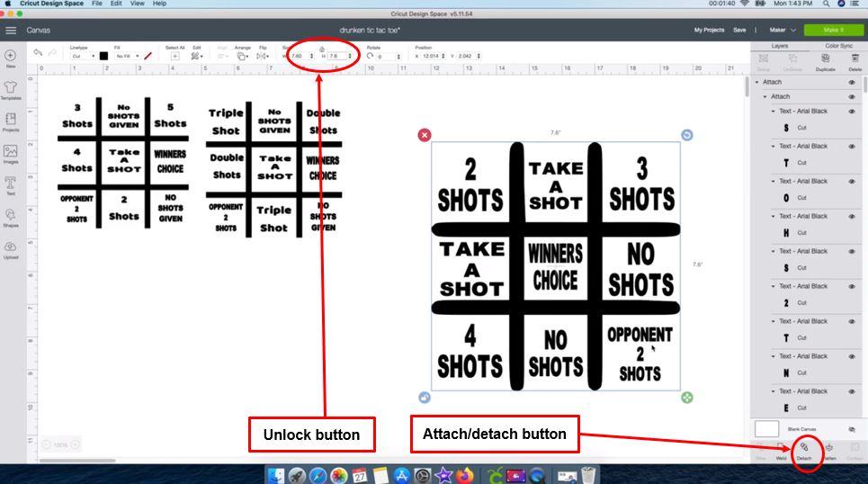Toggle Blank Canvas visibility
The height and width of the screenshot is (484, 868).
pos(852,429)
